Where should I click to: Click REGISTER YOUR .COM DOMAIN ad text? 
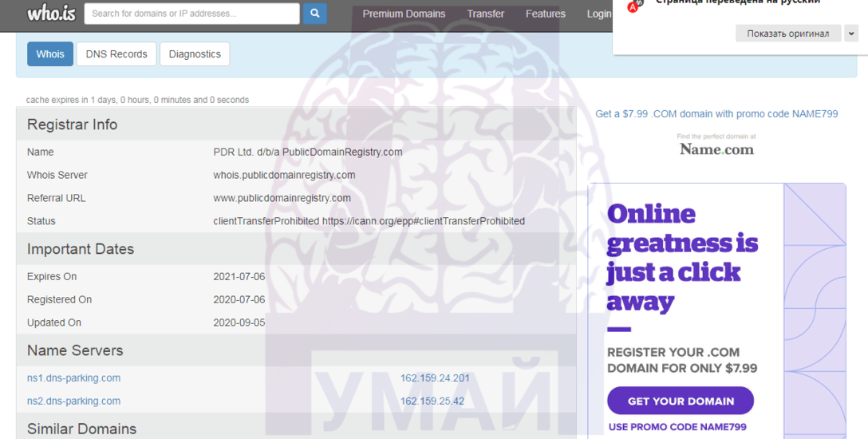682,361
